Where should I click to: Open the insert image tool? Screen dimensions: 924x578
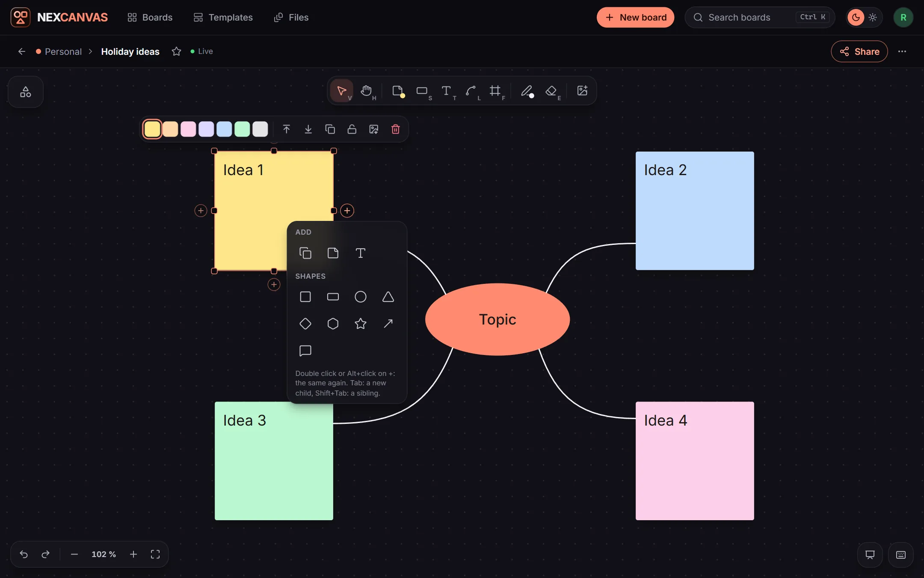coord(582,91)
